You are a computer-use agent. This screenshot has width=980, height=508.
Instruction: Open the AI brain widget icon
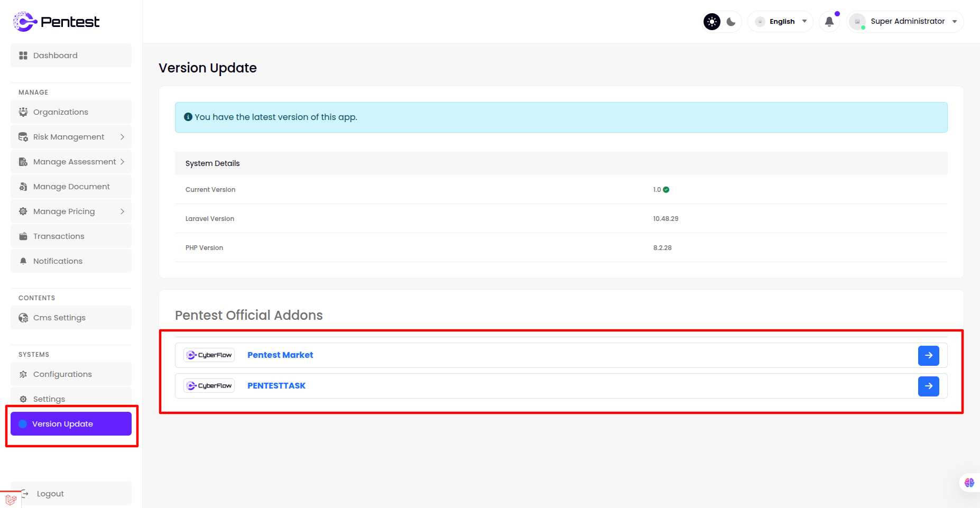(x=969, y=483)
